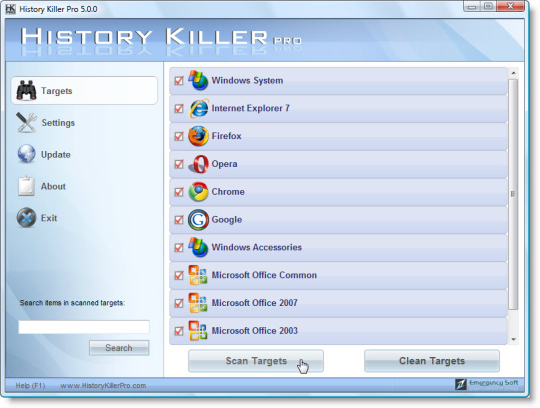Toggle the Opera checkbox
This screenshot has height=408, width=540.
(x=179, y=164)
